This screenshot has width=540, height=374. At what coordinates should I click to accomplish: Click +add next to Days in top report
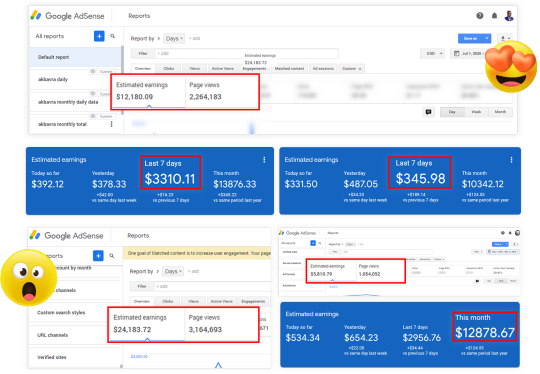click(195, 38)
